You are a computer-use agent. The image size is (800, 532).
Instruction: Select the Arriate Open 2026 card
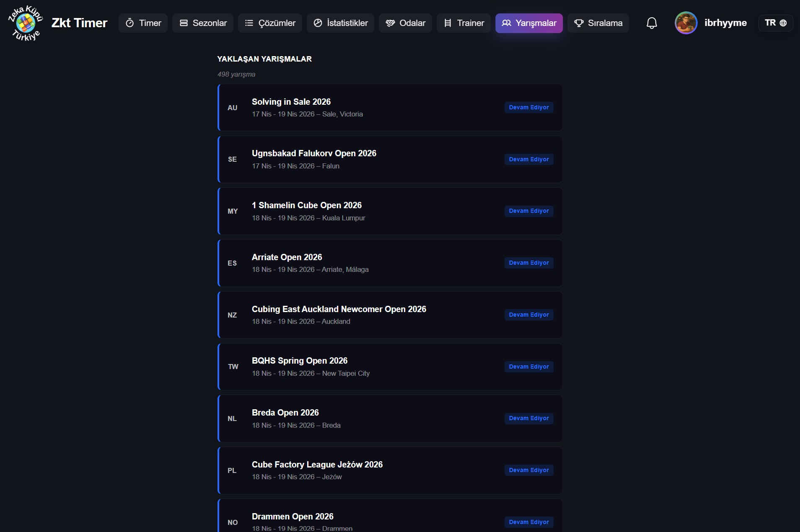pyautogui.click(x=287, y=257)
